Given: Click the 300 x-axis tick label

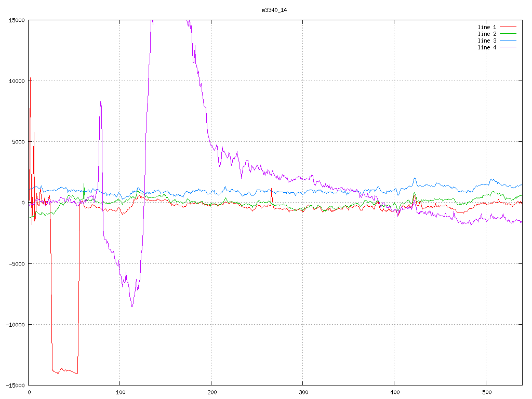Looking at the screenshot, I should click(x=303, y=392).
